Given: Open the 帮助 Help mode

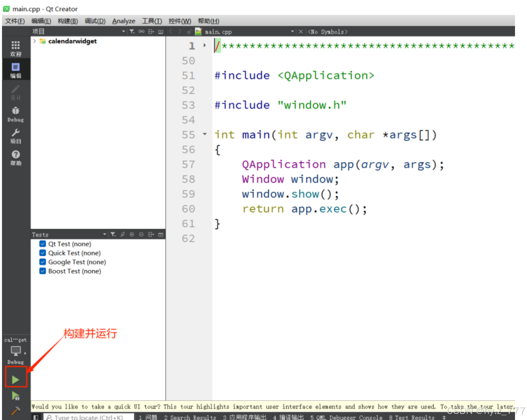Looking at the screenshot, I should point(16,158).
